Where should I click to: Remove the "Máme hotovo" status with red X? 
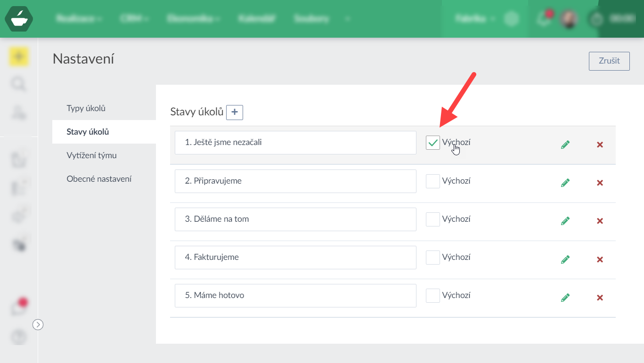(x=600, y=298)
